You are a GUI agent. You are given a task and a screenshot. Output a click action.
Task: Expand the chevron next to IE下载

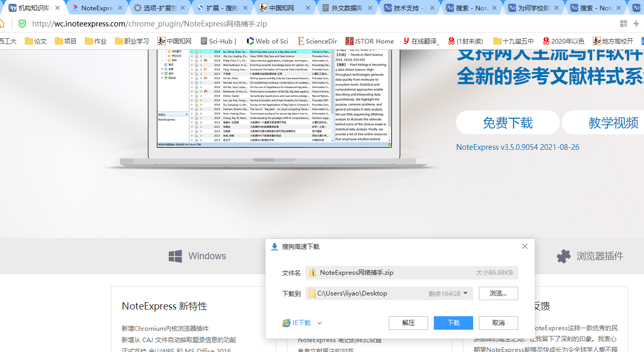point(319,323)
